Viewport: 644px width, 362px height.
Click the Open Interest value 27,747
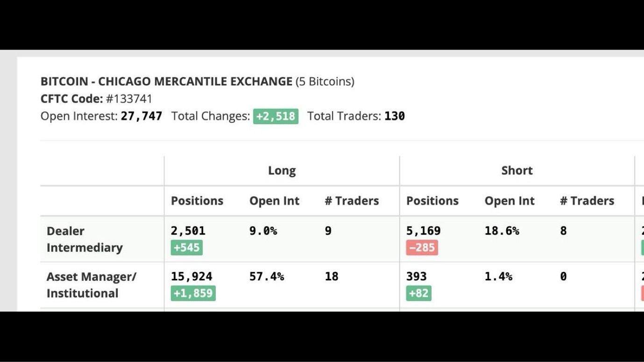click(141, 116)
